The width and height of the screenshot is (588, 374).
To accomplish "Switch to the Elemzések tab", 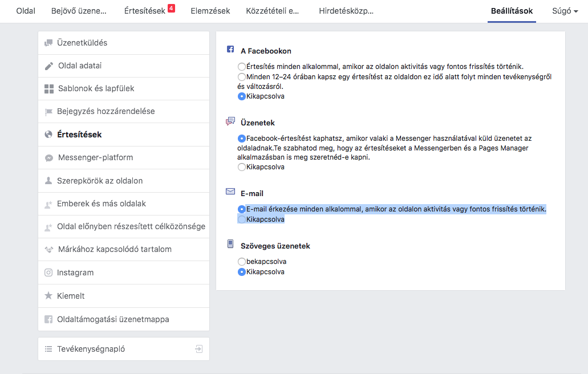I will coord(210,11).
